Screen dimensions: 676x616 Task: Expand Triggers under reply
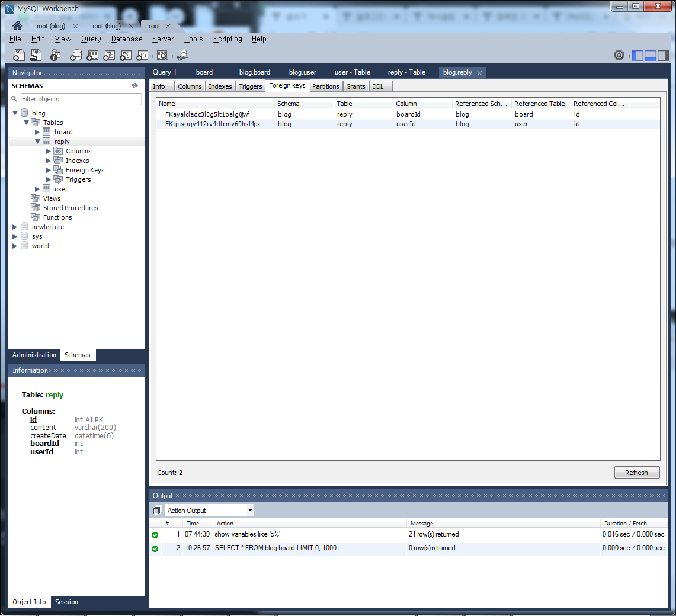[49, 179]
